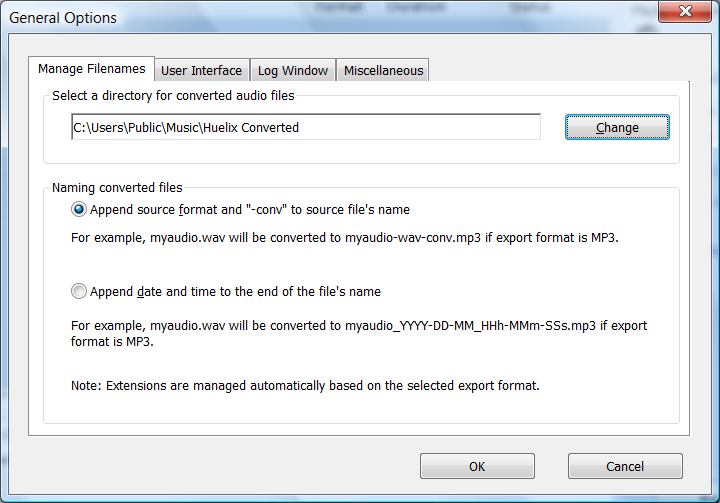Select the Manage Filenames tab
The width and height of the screenshot is (720, 503).
[x=91, y=69]
